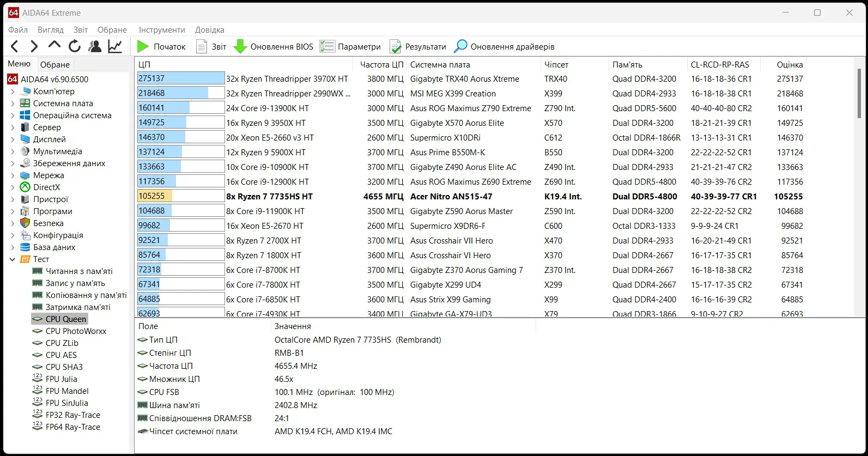Select the Пристрої tree item
This screenshot has height=456, width=868.
[x=44, y=199]
